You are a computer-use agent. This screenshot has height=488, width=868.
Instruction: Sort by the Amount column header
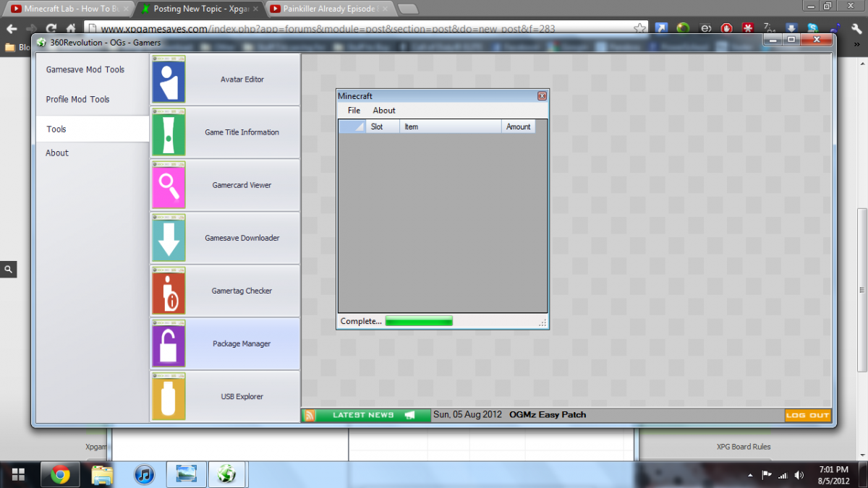518,127
